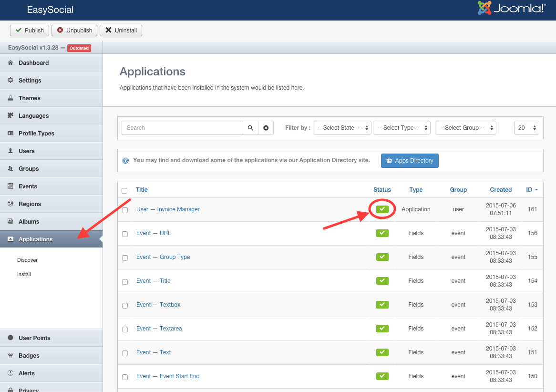Screen dimensions: 556x392
Task: Check the Event — Title row checkbox
Action: (x=125, y=281)
